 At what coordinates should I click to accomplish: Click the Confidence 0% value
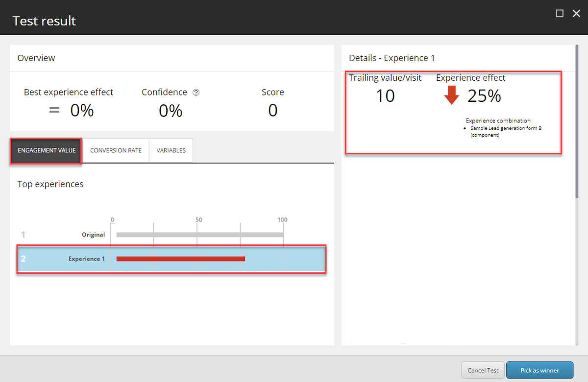pyautogui.click(x=171, y=110)
